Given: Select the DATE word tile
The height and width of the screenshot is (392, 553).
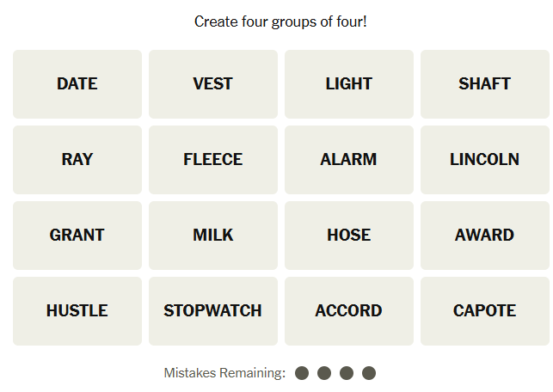Looking at the screenshot, I should pyautogui.click(x=77, y=84).
